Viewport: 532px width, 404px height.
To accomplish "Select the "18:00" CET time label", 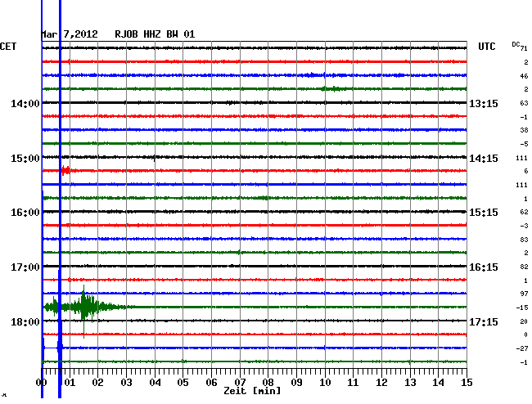I will 25,322.
